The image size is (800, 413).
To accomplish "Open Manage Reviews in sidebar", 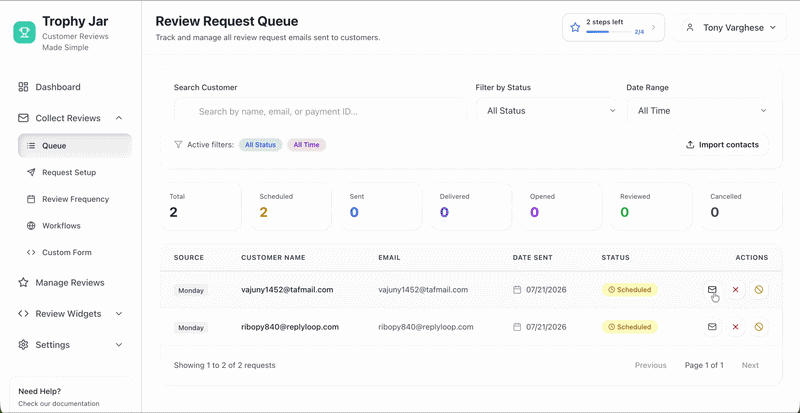I will [x=70, y=282].
